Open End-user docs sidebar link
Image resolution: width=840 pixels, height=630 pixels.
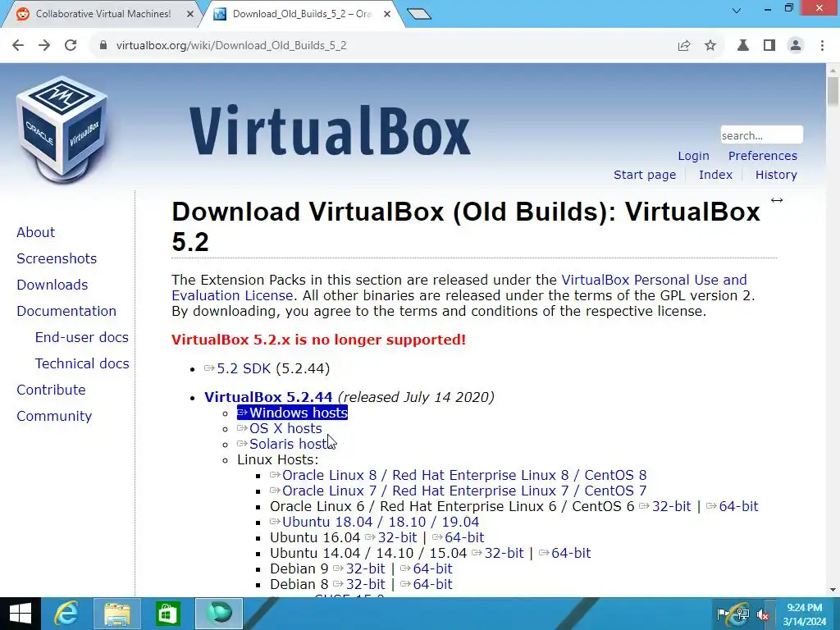tap(81, 337)
